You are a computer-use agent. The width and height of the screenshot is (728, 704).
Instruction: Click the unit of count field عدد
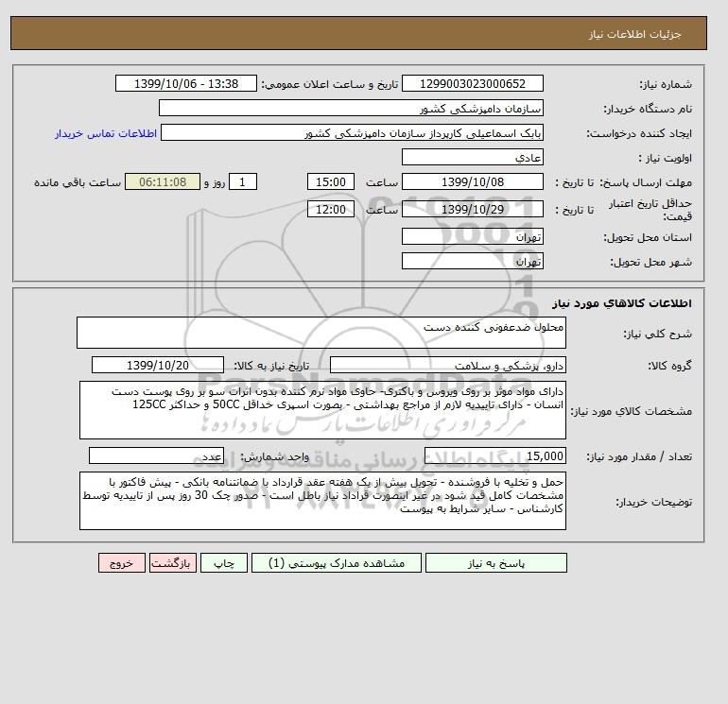point(156,455)
